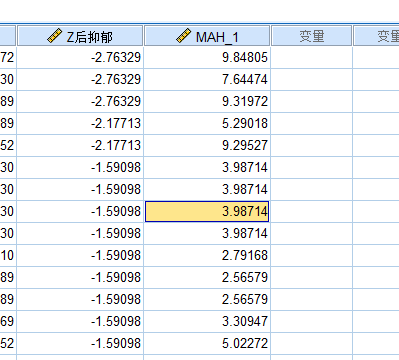Select the cell with value 5.02272
Image resolution: width=399 pixels, height=360 pixels.
207,344
